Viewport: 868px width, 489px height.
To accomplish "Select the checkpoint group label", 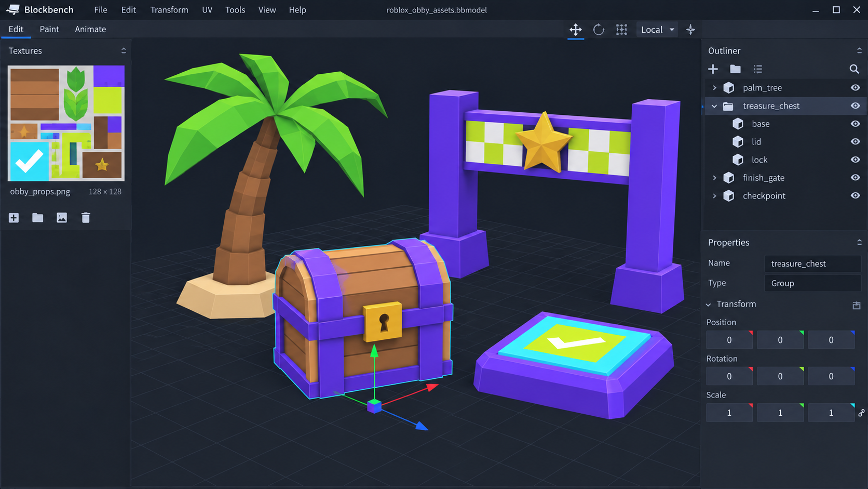I will 764,196.
